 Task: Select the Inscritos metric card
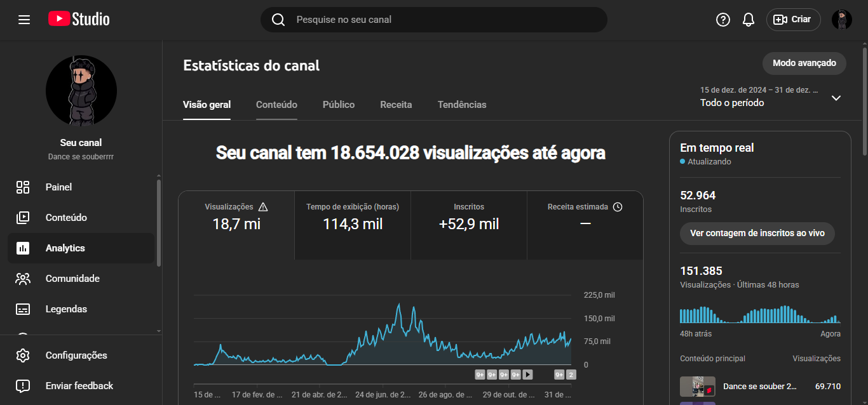(x=469, y=225)
